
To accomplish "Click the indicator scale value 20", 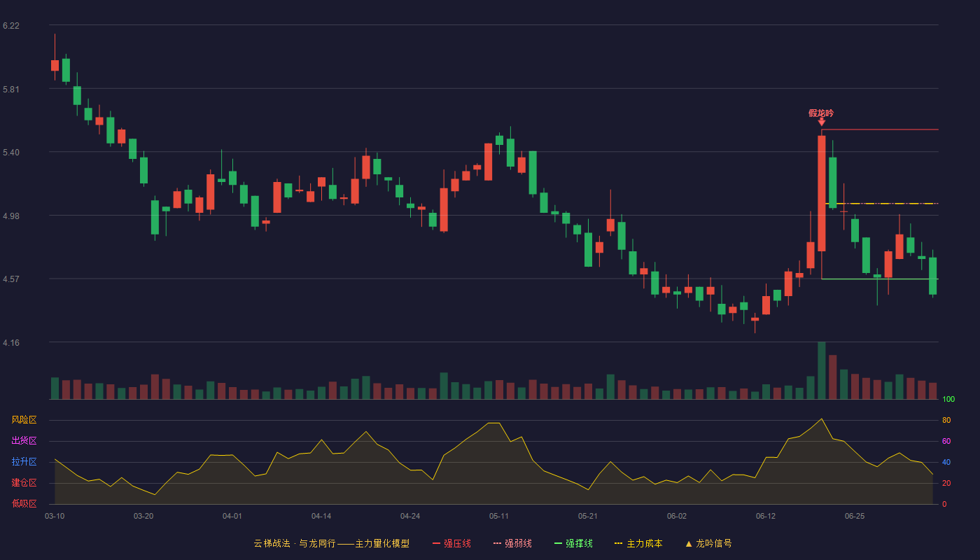I will pos(946,483).
